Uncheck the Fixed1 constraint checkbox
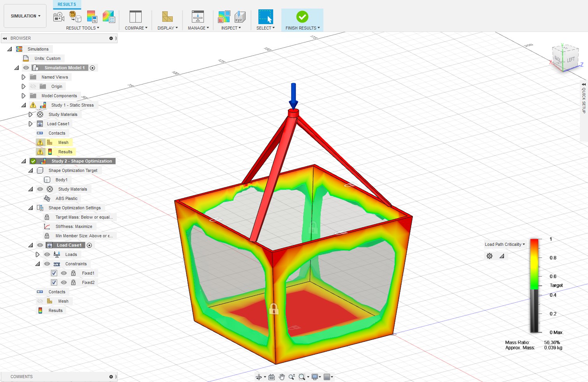This screenshot has height=382, width=588. pyautogui.click(x=54, y=273)
